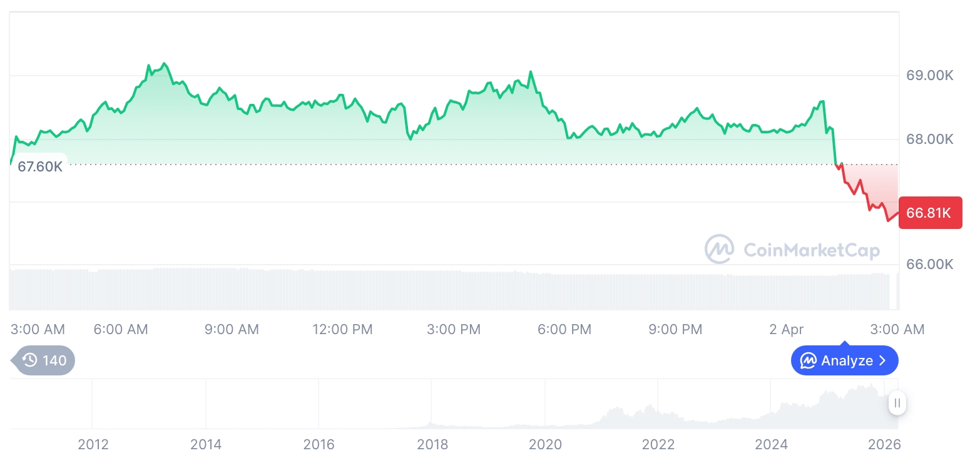980x458 pixels.
Task: Select the 2 Apr date marker
Action: [787, 329]
